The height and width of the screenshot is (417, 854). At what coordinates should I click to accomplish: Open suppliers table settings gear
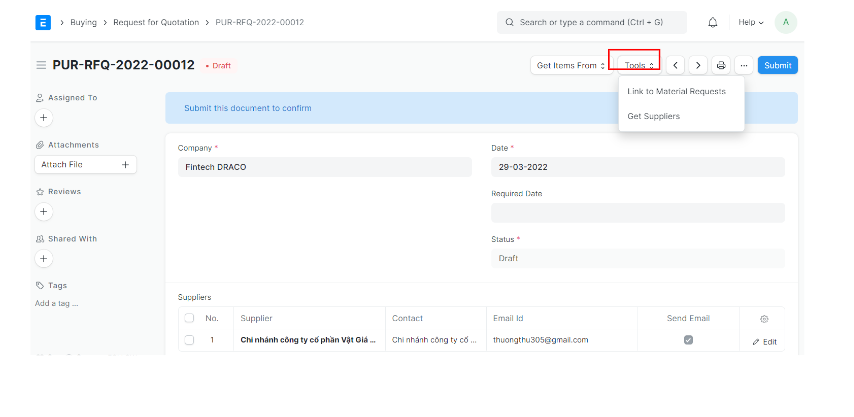(x=764, y=318)
